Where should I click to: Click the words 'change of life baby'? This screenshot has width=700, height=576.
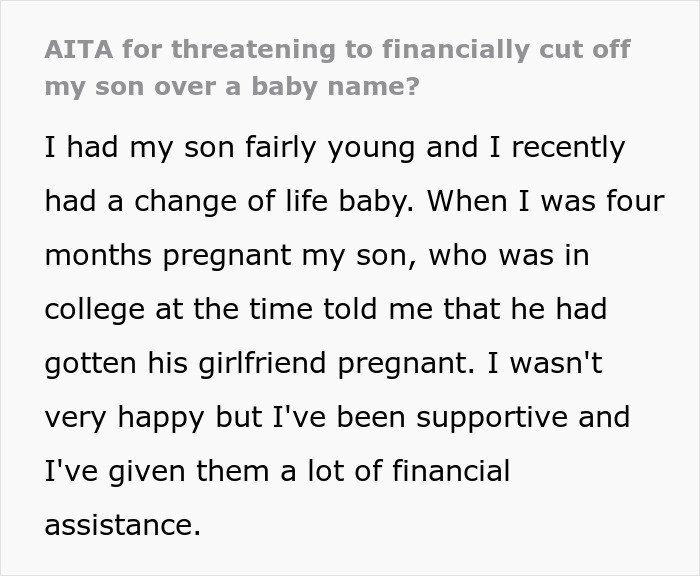coord(261,202)
